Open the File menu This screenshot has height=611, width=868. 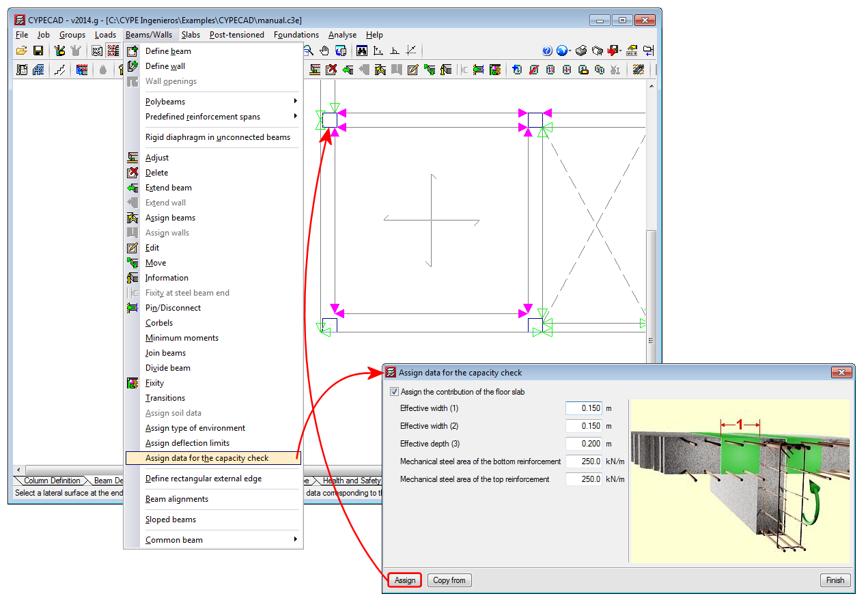[x=22, y=35]
